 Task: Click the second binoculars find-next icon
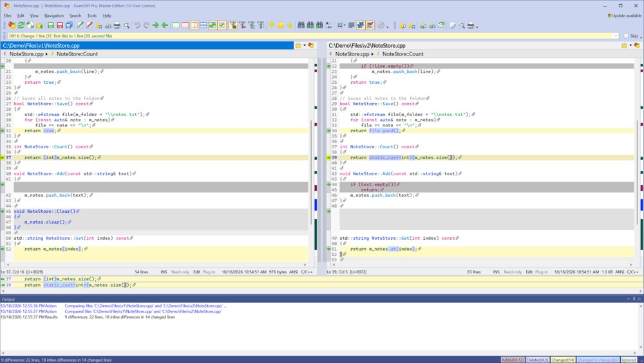[310, 26]
